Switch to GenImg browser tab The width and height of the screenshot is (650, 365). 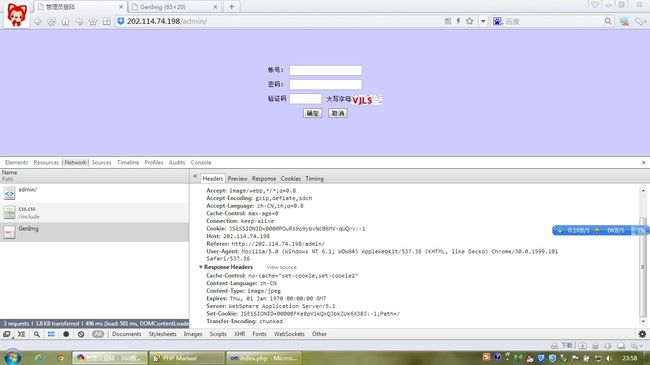point(174,7)
